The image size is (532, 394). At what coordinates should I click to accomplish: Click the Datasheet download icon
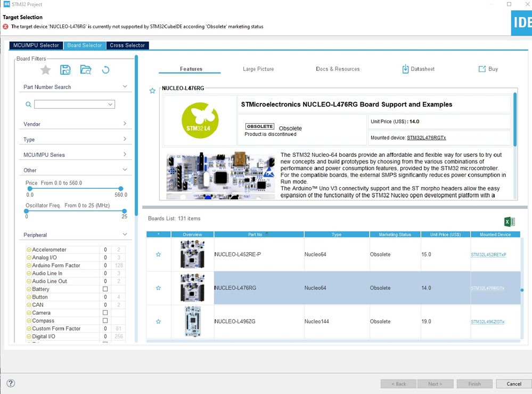tap(405, 69)
